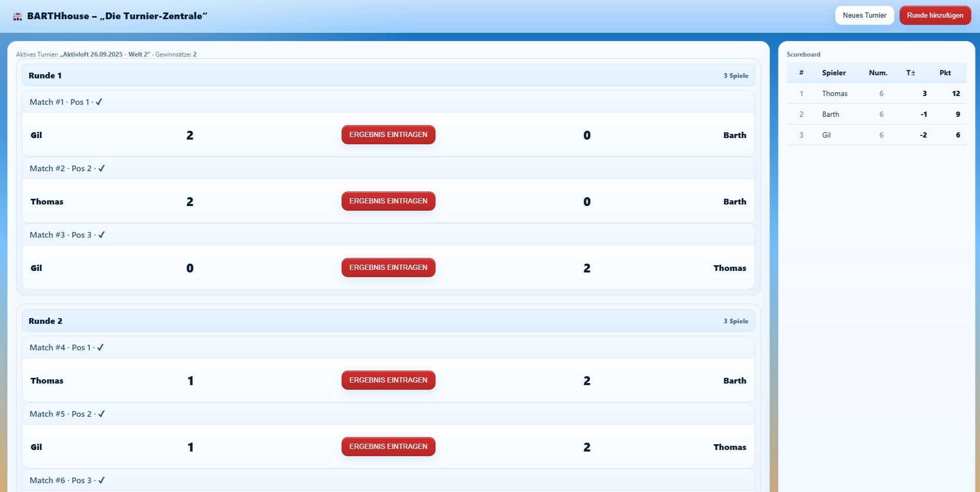Select the Spieler column header in Scoreboard
This screenshot has width=980, height=492.
(834, 73)
